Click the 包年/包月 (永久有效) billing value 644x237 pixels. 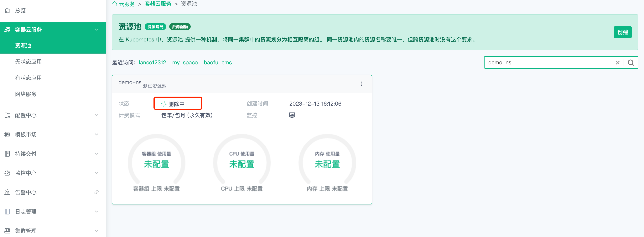pyautogui.click(x=187, y=115)
